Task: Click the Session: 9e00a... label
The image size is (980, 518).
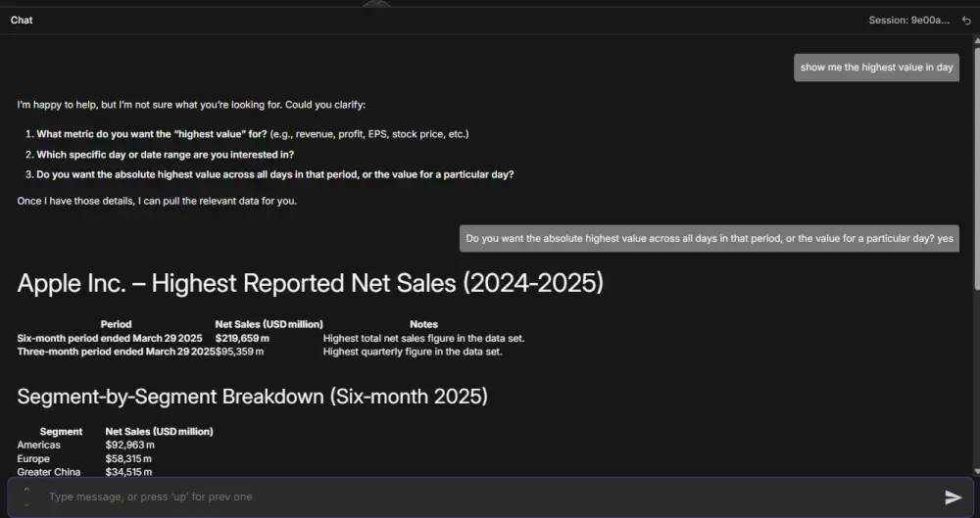Action: [x=908, y=20]
